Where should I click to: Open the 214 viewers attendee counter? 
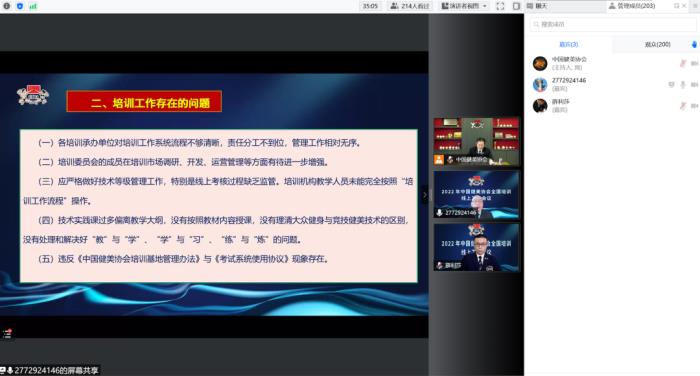pyautogui.click(x=410, y=6)
